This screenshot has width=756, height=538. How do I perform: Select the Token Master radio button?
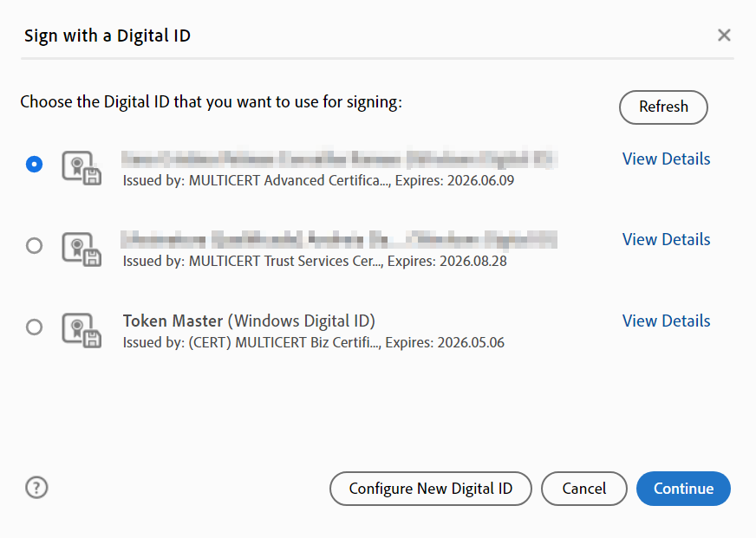coord(34,327)
